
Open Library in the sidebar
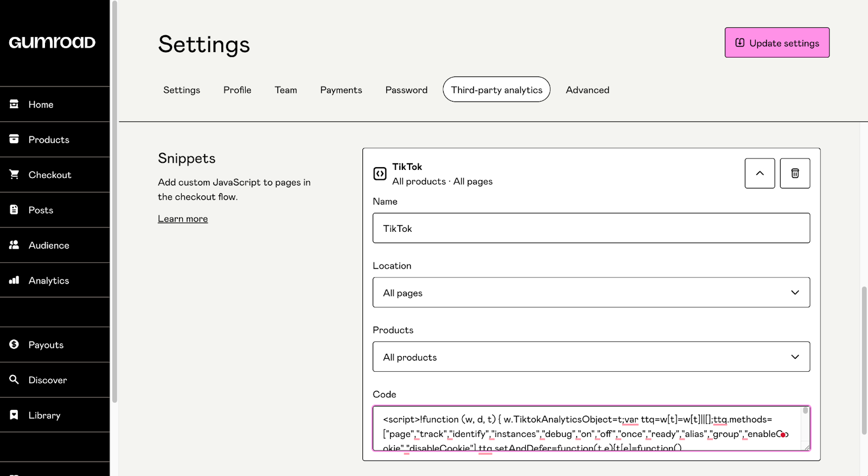pyautogui.click(x=55, y=415)
